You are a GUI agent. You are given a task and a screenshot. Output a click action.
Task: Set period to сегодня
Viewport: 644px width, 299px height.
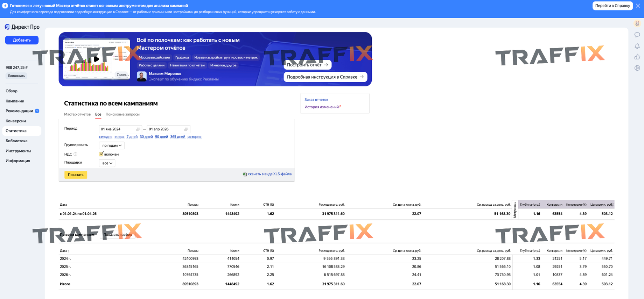(x=105, y=137)
